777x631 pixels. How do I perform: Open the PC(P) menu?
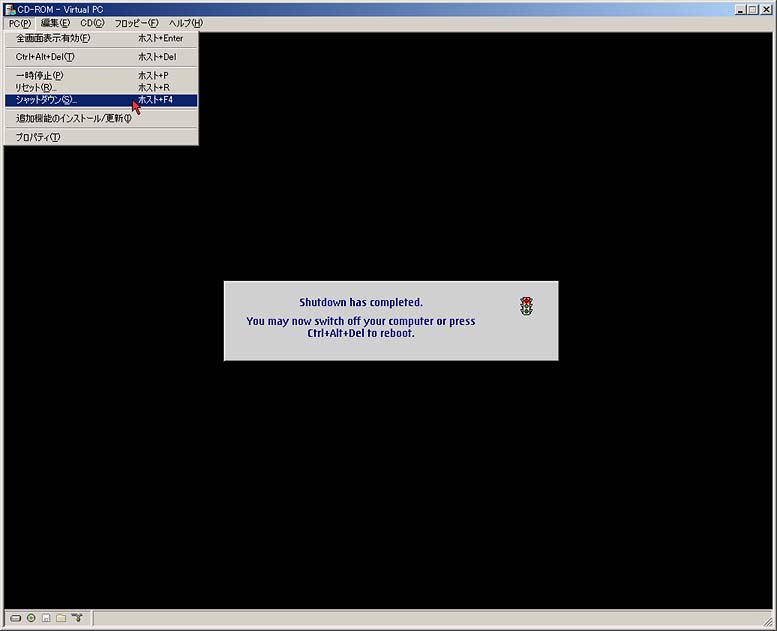click(20, 23)
